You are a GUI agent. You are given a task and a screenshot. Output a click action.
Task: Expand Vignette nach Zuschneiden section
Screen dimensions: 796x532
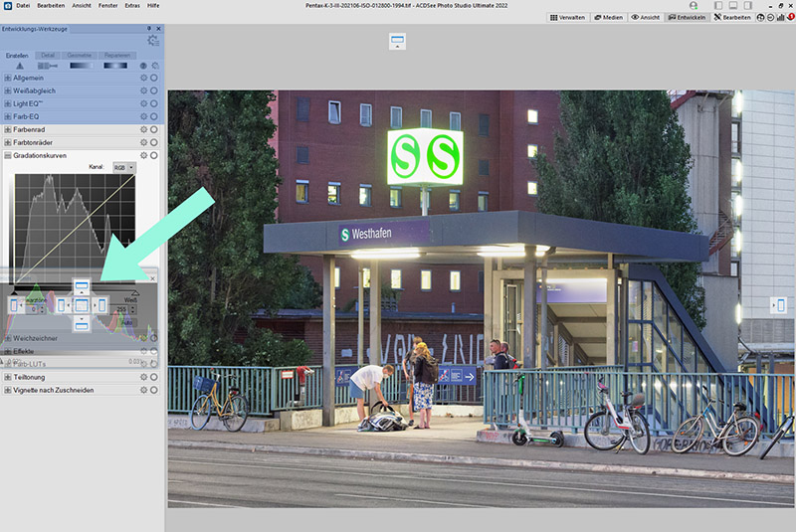click(x=8, y=390)
